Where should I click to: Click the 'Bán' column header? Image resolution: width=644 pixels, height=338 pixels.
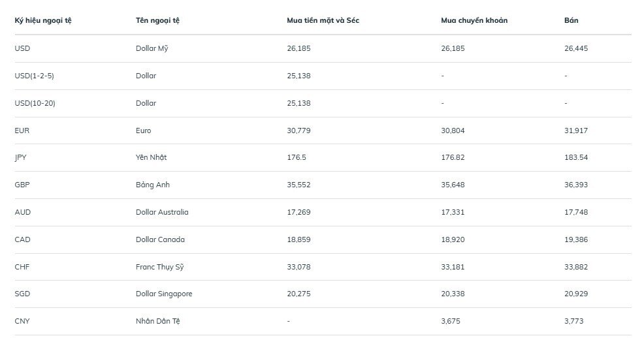coord(571,20)
